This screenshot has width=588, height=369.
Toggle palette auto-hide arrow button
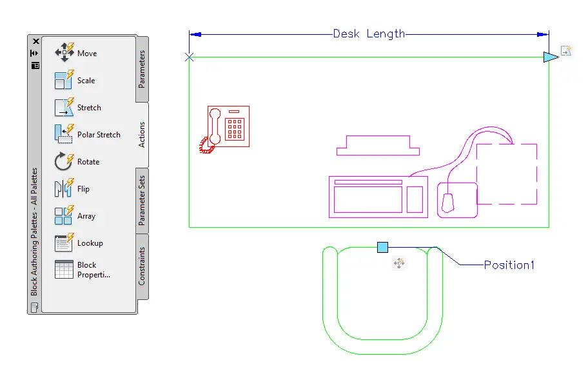pos(35,54)
